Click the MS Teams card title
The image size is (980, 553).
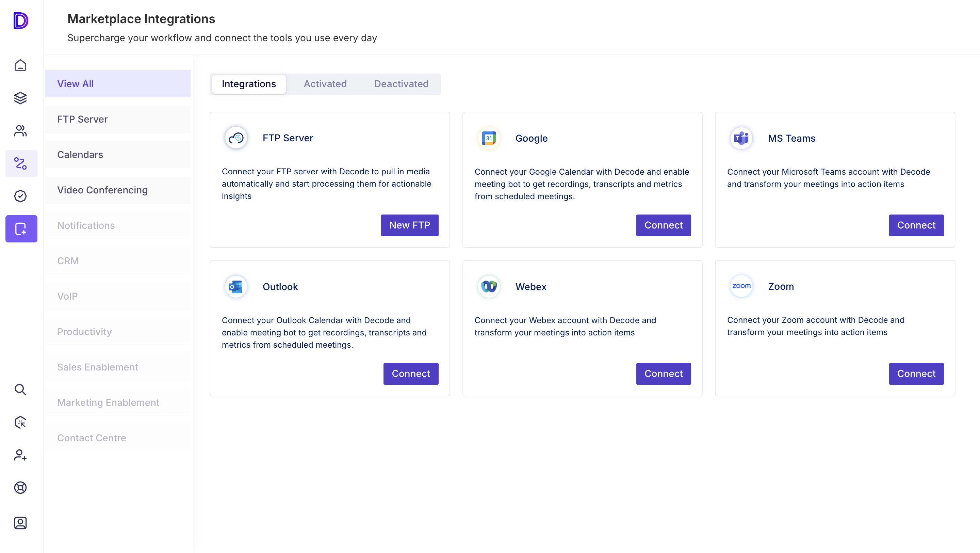(791, 138)
